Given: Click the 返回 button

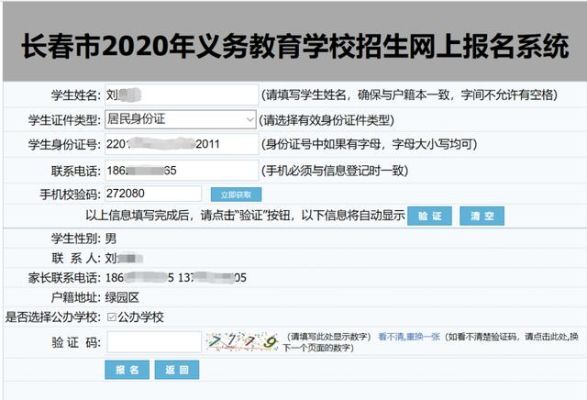Looking at the screenshot, I should [x=177, y=370].
